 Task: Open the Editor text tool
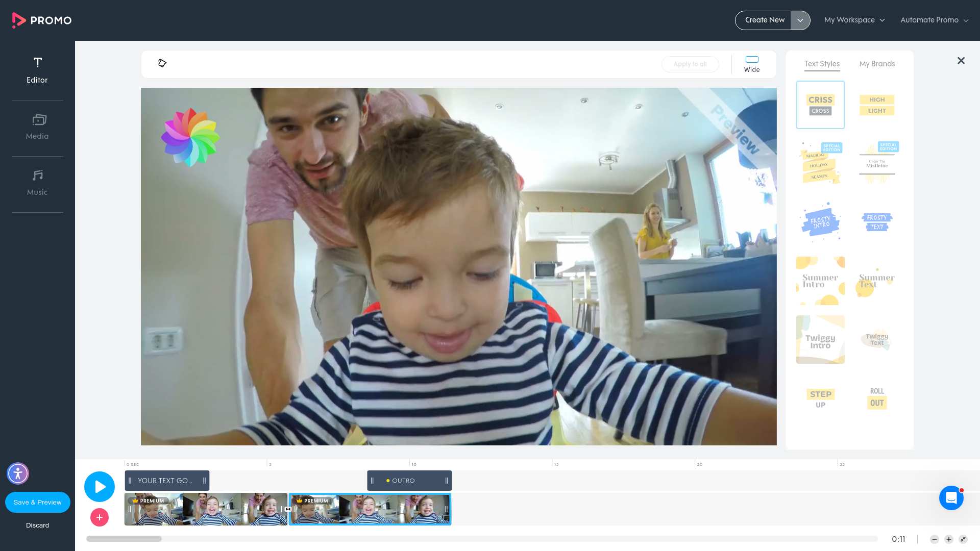pos(37,70)
